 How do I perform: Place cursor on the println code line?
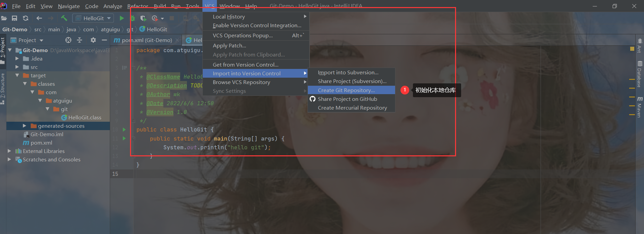tap(217, 147)
